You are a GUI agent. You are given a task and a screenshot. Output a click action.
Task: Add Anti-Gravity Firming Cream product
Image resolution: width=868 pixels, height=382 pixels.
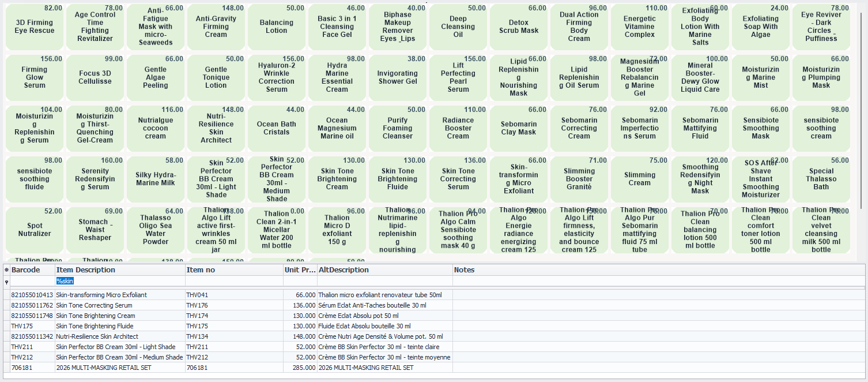coord(216,27)
